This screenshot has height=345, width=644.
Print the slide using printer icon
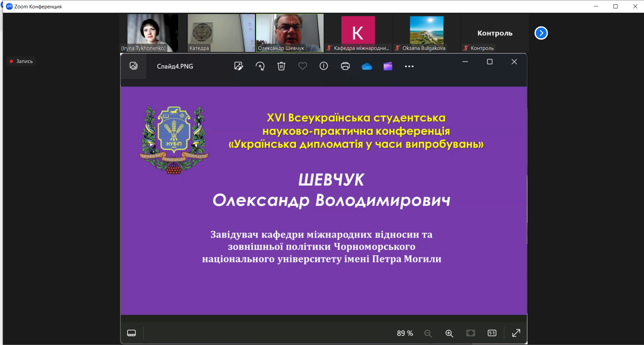(345, 66)
